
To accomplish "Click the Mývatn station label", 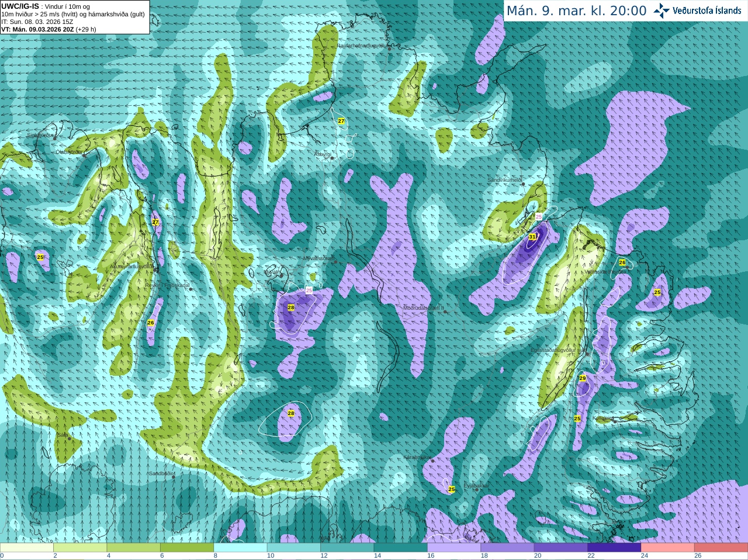I will coord(272,272).
